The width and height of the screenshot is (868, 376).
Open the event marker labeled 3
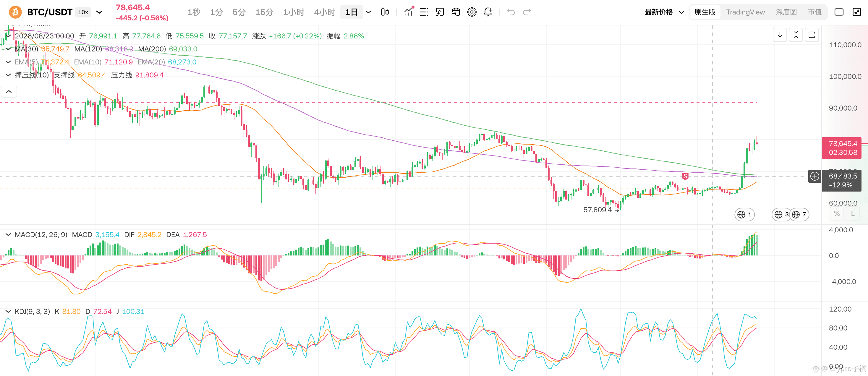click(781, 214)
